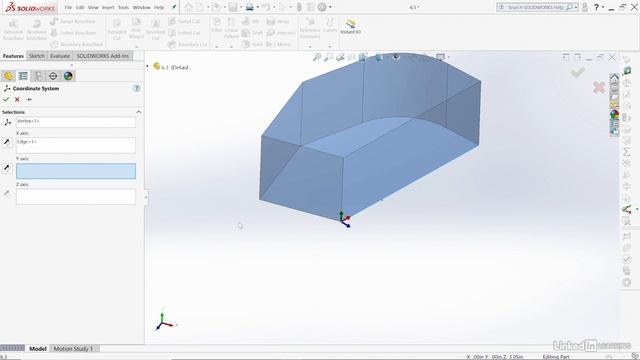
Task: Open the File menu
Action: pos(68,7)
